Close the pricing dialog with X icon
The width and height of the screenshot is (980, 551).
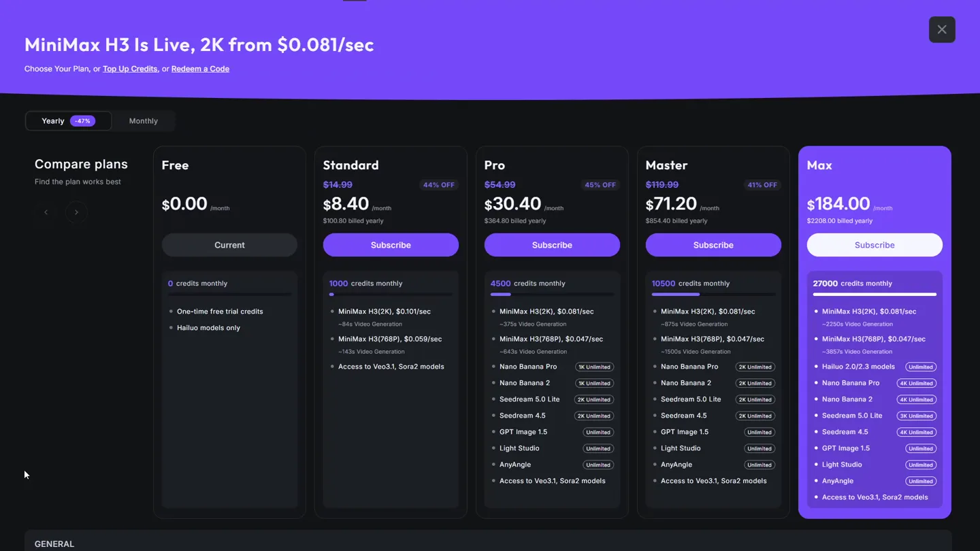[x=942, y=29]
